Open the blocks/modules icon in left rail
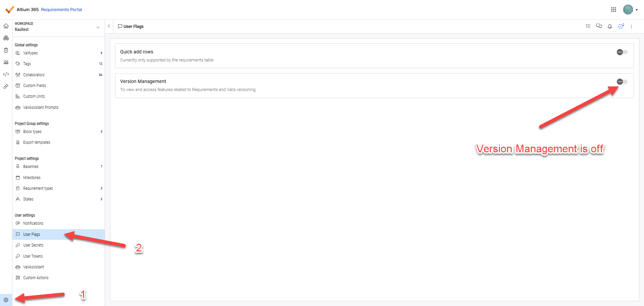The height and width of the screenshot is (306, 644). (x=6, y=38)
